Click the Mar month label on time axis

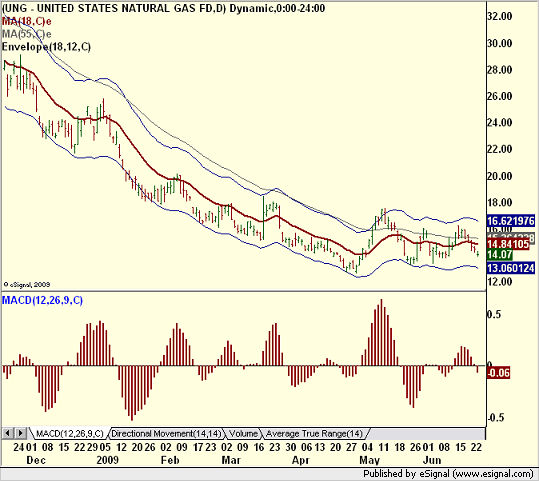231,460
